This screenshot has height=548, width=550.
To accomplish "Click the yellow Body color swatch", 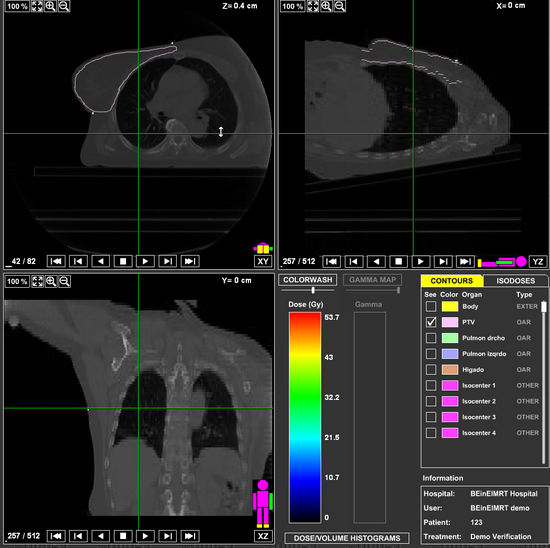I will coord(450,306).
